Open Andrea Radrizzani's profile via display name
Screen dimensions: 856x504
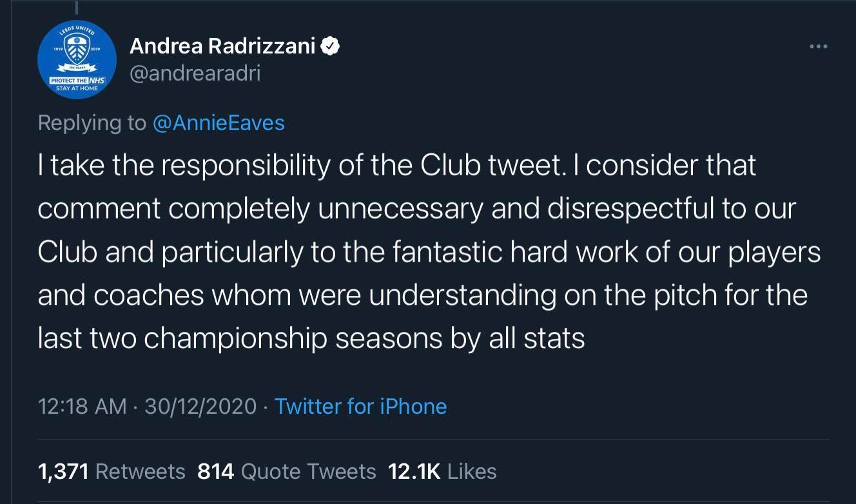222,46
